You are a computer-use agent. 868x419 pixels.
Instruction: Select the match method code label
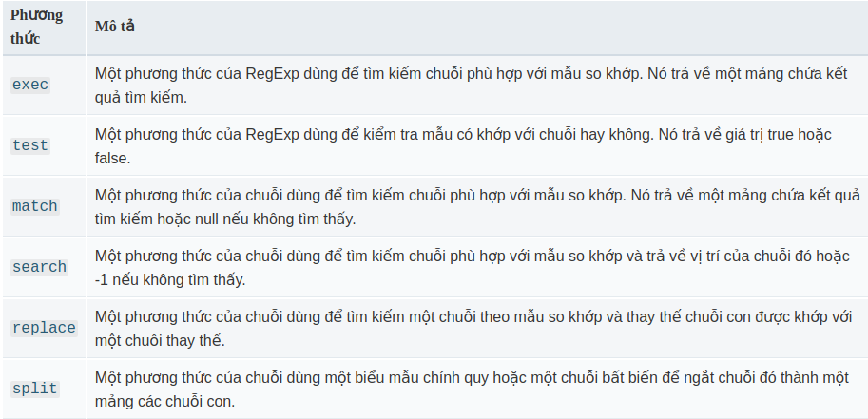click(x=35, y=206)
